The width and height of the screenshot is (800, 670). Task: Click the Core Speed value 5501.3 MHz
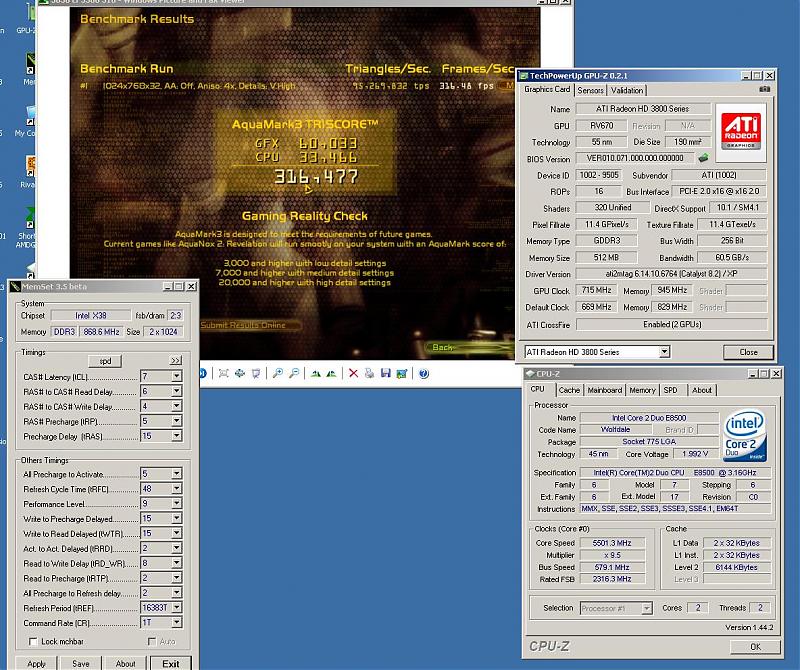pyautogui.click(x=612, y=543)
